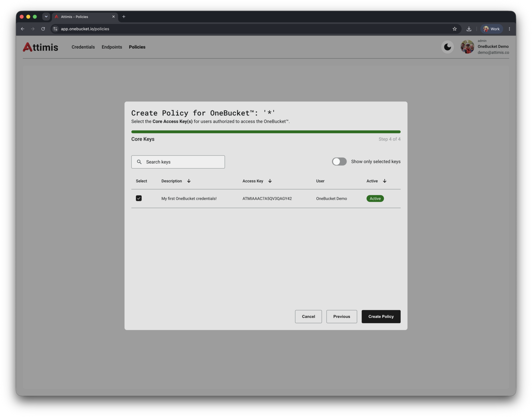Enable Show only selected keys toggle
Screen dimensions: 532x417
[x=339, y=161]
